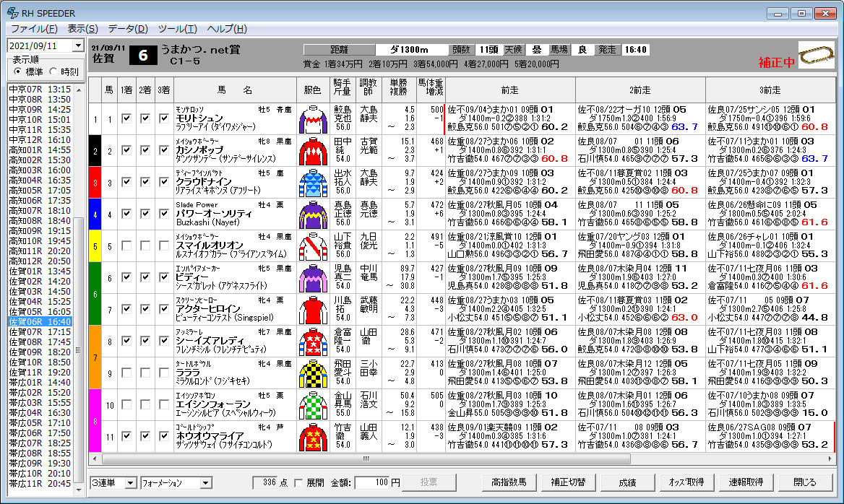The width and height of the screenshot is (844, 504).
Task: Click the 単勝複勝 column header
Action: pyautogui.click(x=399, y=90)
